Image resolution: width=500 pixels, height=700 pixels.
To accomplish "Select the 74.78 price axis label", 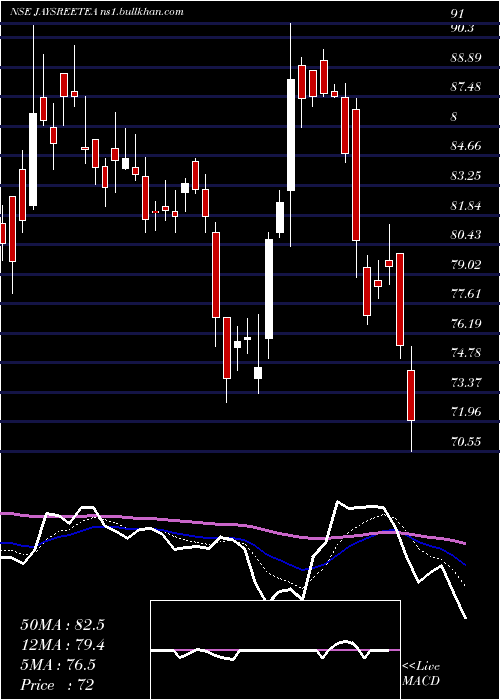I will tap(466, 353).
